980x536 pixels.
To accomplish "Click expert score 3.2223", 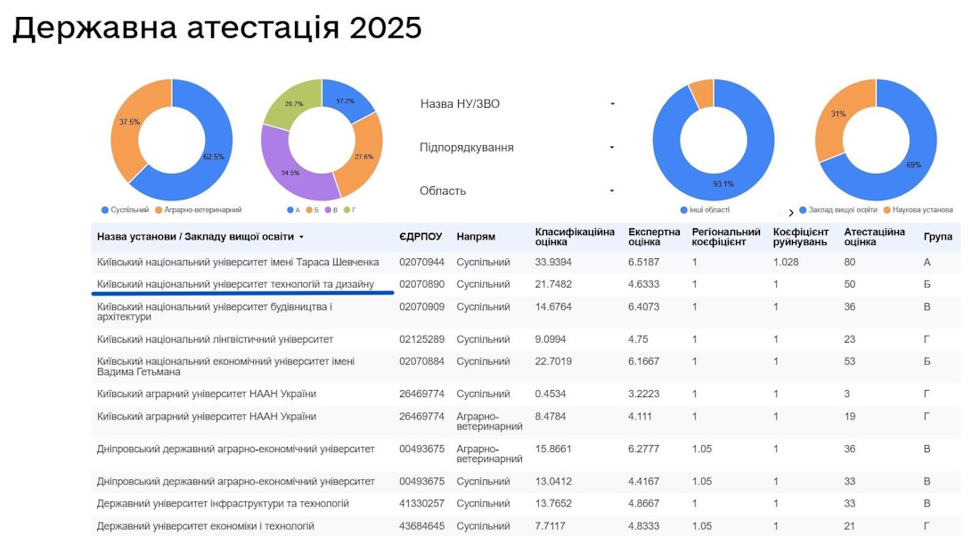I will click(644, 394).
